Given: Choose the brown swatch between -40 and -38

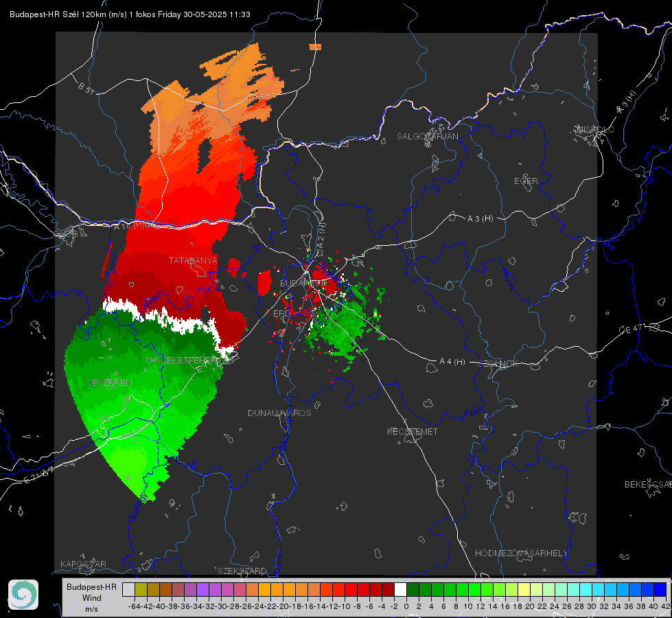Looking at the screenshot, I should click(165, 589).
